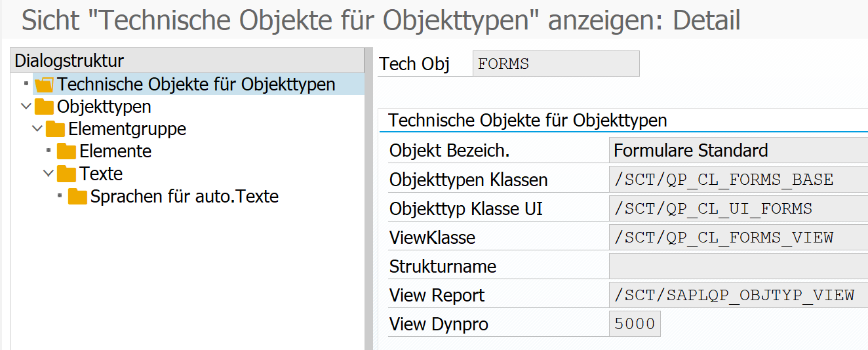Click the open folder icon of Technische Objekte
Image resolution: width=868 pixels, height=350 pixels.
point(44,85)
